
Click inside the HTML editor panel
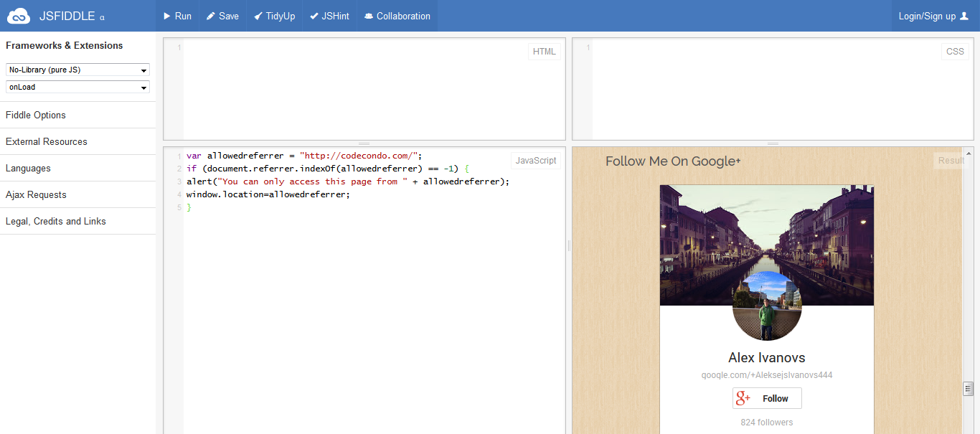coord(364,89)
